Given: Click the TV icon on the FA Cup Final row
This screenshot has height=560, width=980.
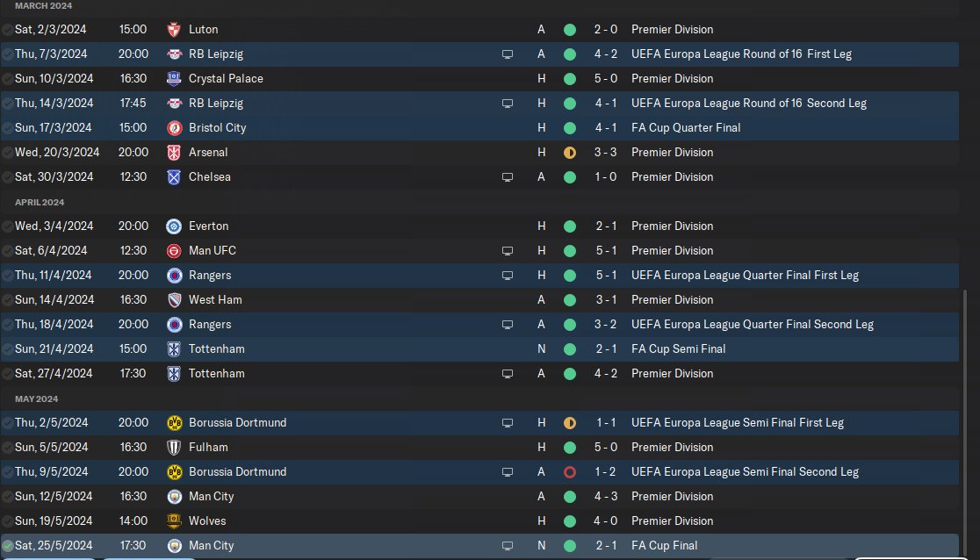Looking at the screenshot, I should (507, 545).
